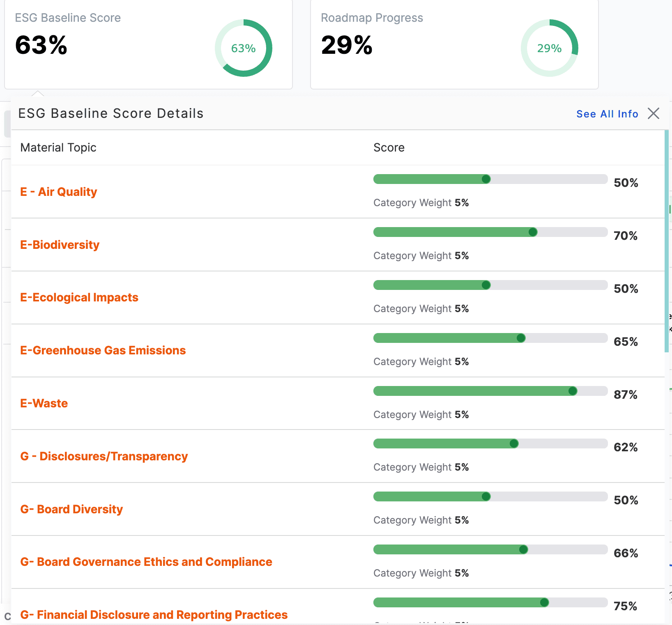
Task: Click the details panel vertical scrollbar
Action: pyautogui.click(x=667, y=241)
